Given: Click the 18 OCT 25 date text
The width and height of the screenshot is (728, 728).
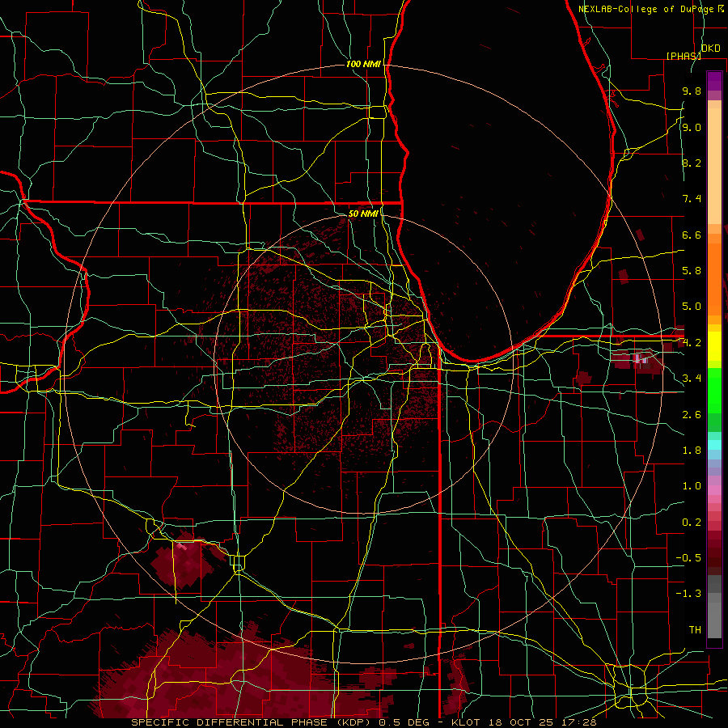Looking at the screenshot, I should 521,722.
